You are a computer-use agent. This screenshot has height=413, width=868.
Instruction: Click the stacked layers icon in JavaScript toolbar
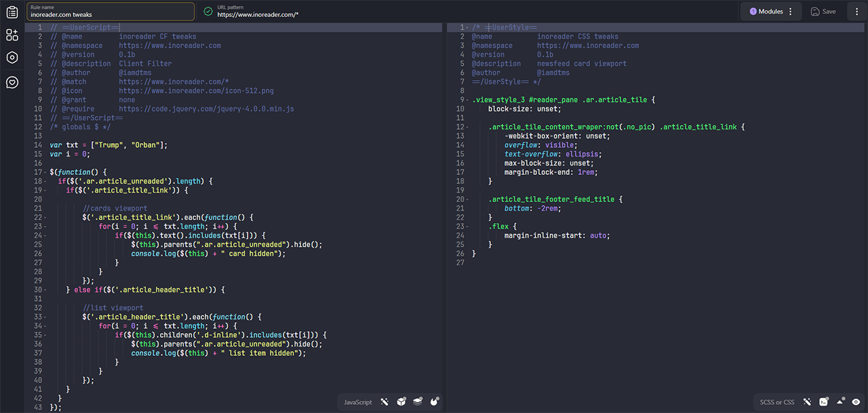pos(418,402)
